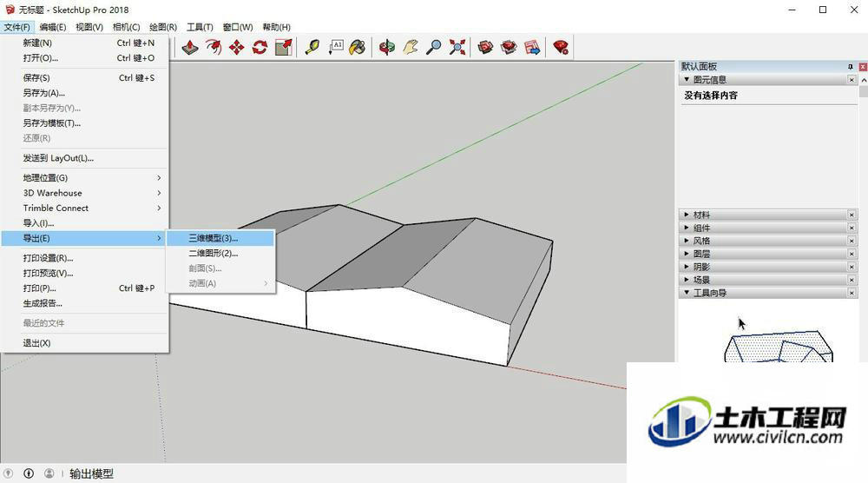The image size is (868, 483).
Task: Click the 文件(F) menu title
Action: [x=16, y=27]
